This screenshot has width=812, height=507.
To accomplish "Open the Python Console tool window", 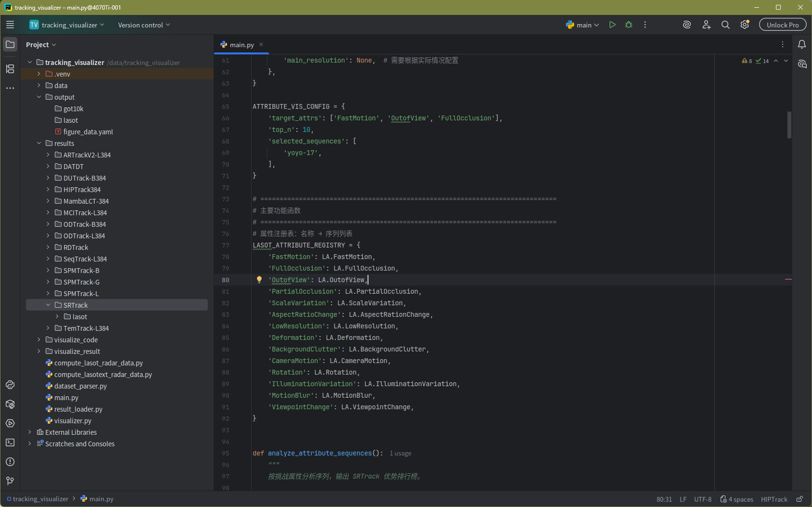I will coord(10,385).
